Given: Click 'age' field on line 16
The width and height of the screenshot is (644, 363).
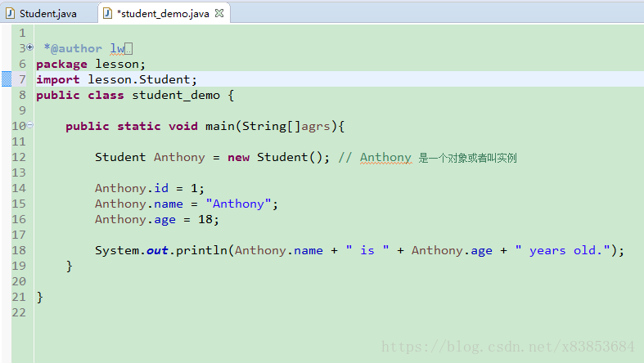Looking at the screenshot, I should 164,220.
